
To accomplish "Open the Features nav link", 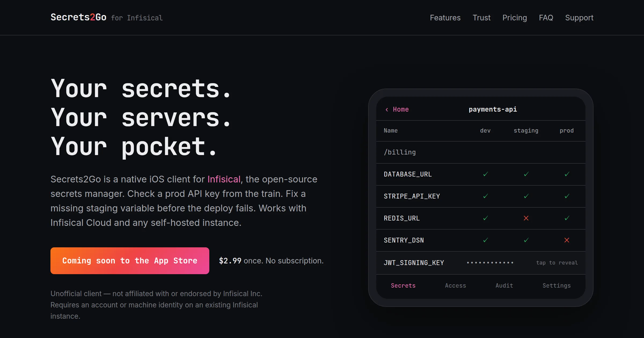I will tap(445, 18).
